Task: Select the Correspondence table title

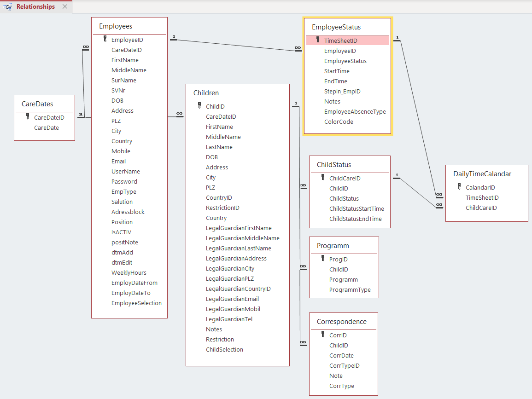Action: (342, 322)
